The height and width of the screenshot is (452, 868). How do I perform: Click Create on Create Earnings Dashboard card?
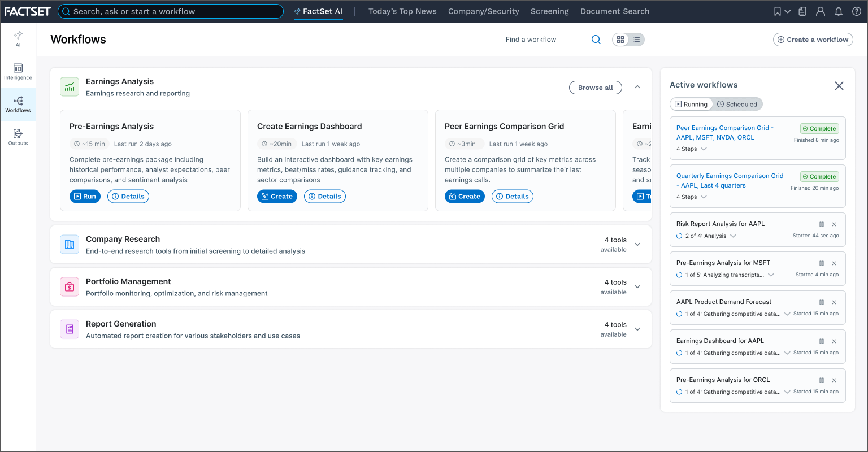coord(277,197)
